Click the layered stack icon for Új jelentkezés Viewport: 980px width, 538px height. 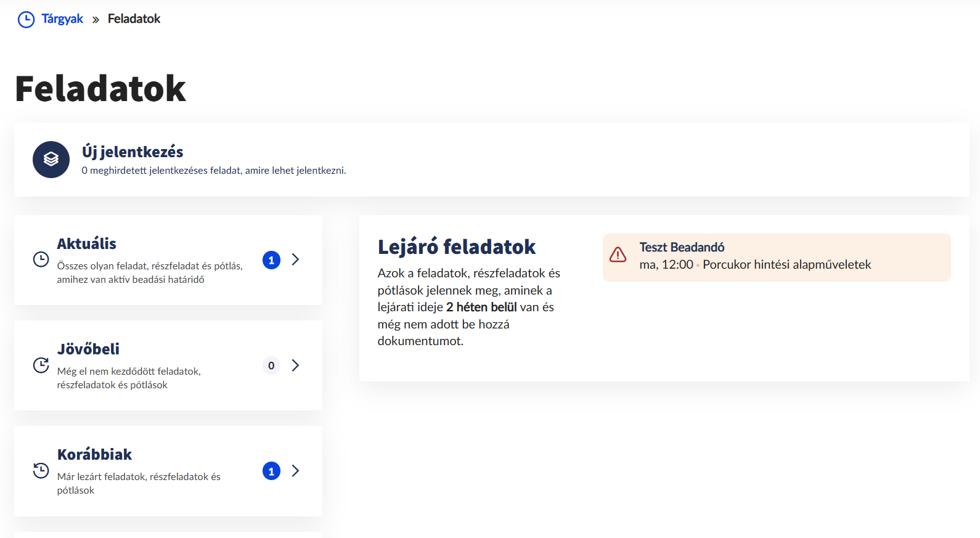click(51, 160)
